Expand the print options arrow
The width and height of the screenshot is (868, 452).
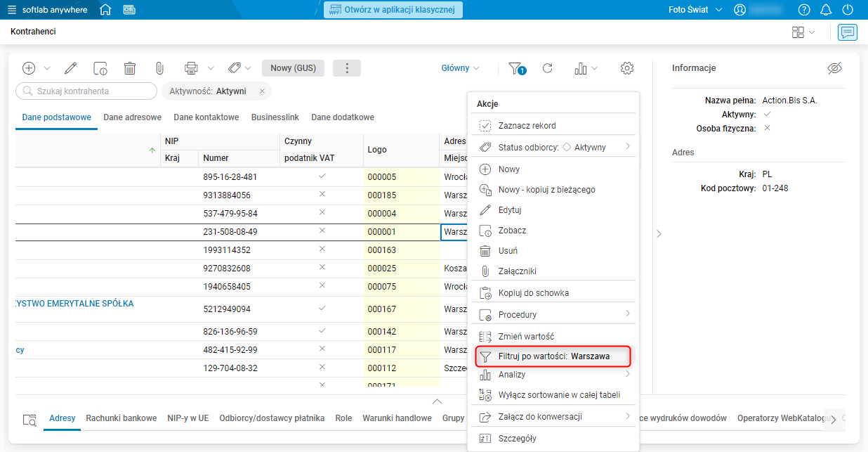(x=211, y=68)
